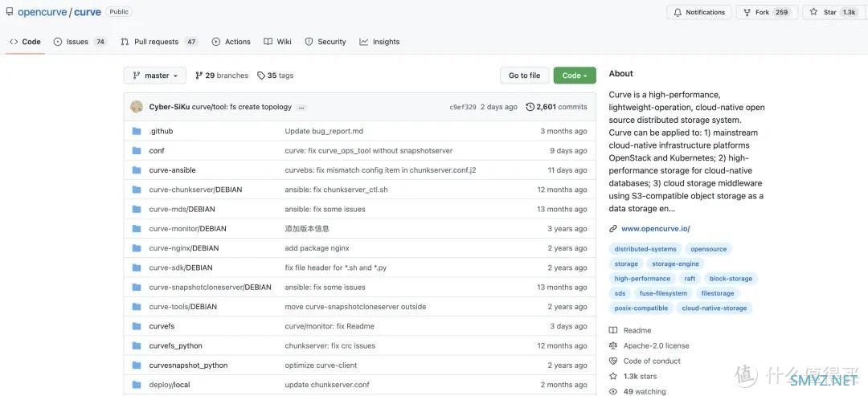The height and width of the screenshot is (396, 868).
Task: Open the .github folder icon
Action: point(137,131)
